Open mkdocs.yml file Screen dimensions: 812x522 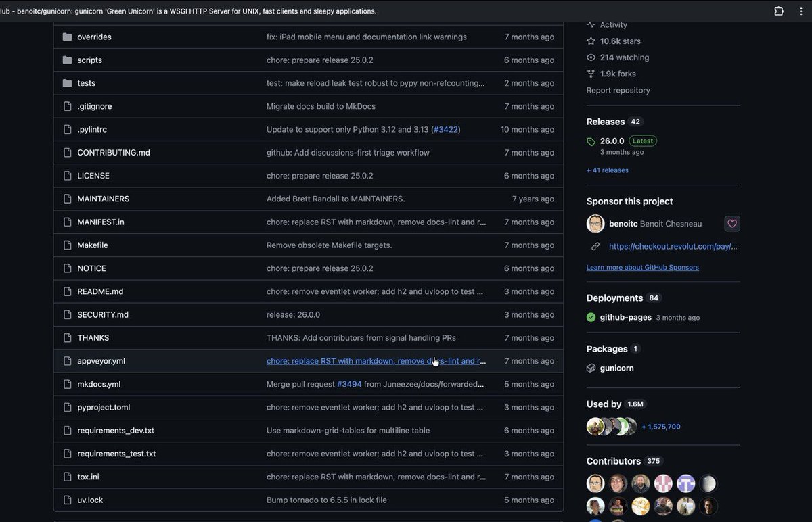(99, 384)
